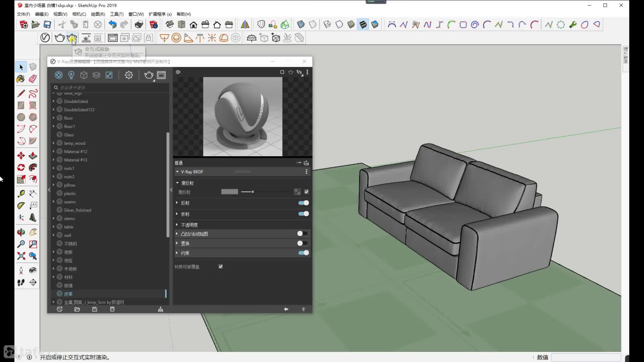Open Render Elements layers tab
Image resolution: width=644 pixels, height=362 pixels.
click(96, 75)
